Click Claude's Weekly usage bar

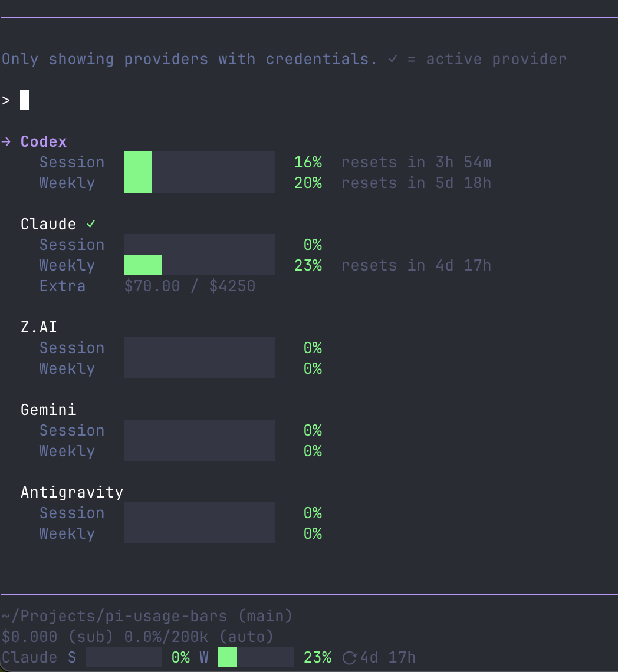(x=199, y=265)
